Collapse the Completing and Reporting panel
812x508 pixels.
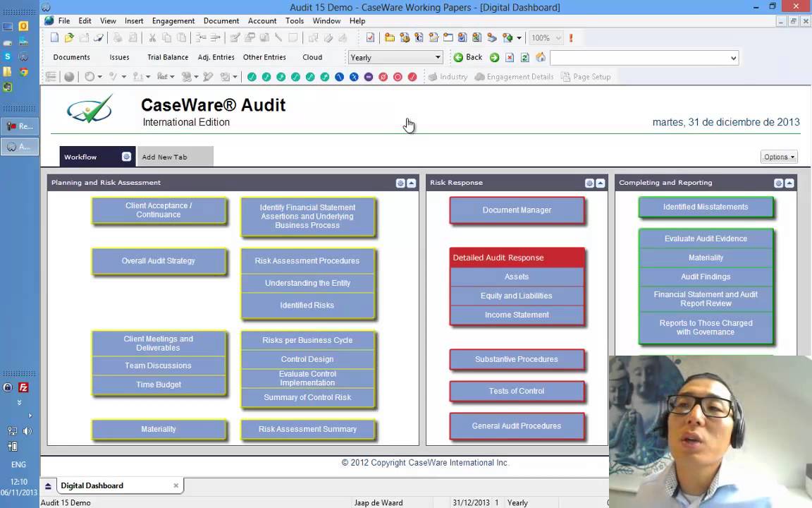coord(789,183)
